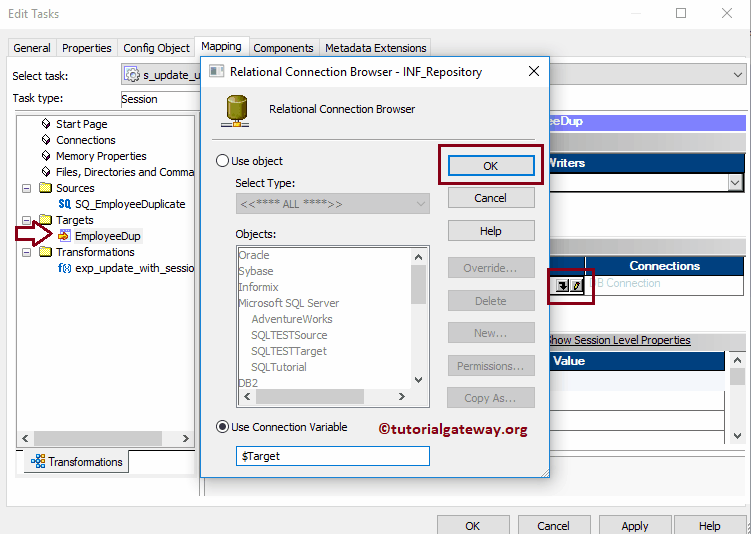Select SQLTESTSource in Objects list
This screenshot has width=751, height=534.
pyautogui.click(x=289, y=335)
